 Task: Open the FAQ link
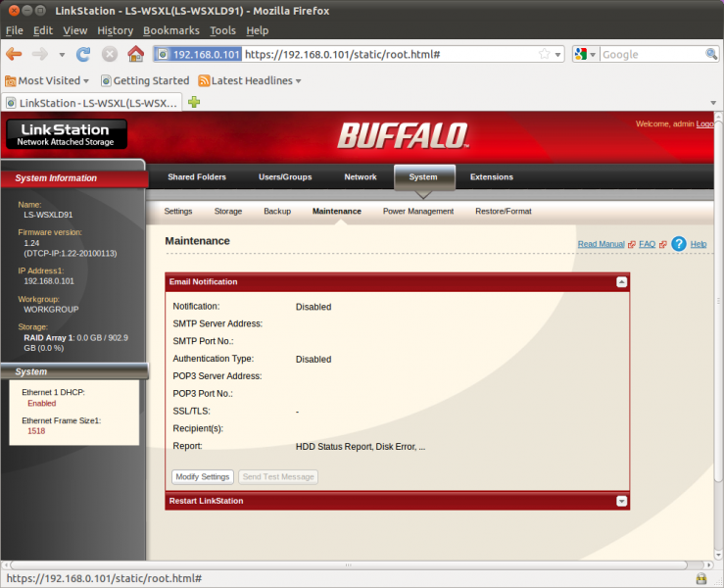click(648, 244)
